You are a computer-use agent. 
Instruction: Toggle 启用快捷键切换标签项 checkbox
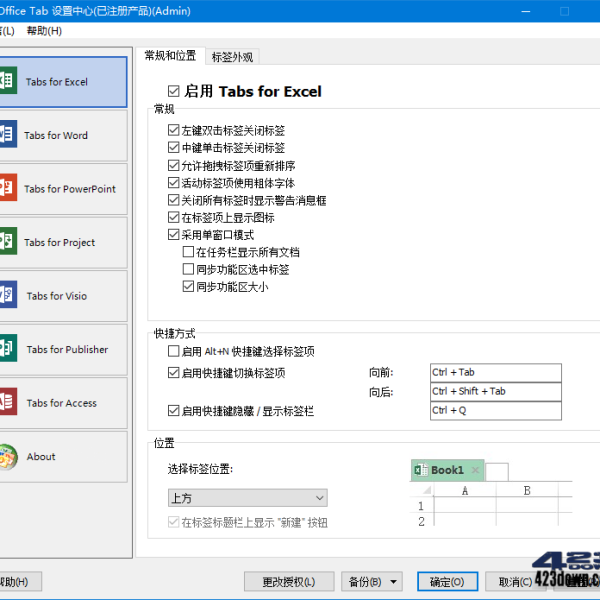(x=173, y=372)
